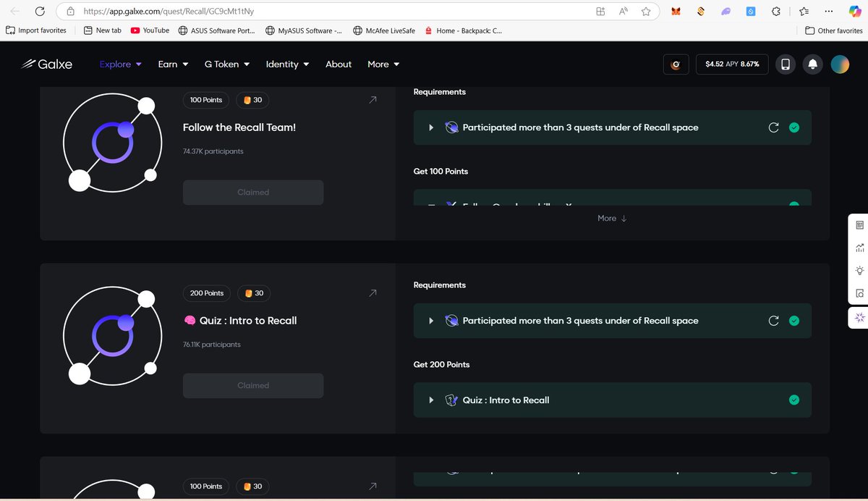Open the Favorites list star icon

[x=803, y=12]
